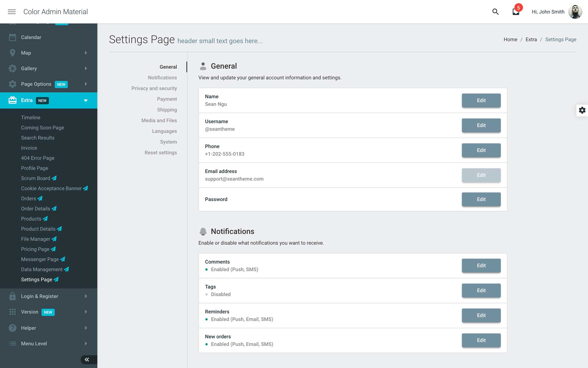The image size is (588, 368).
Task: Collapse the Extra menu caret
Action: tap(86, 101)
